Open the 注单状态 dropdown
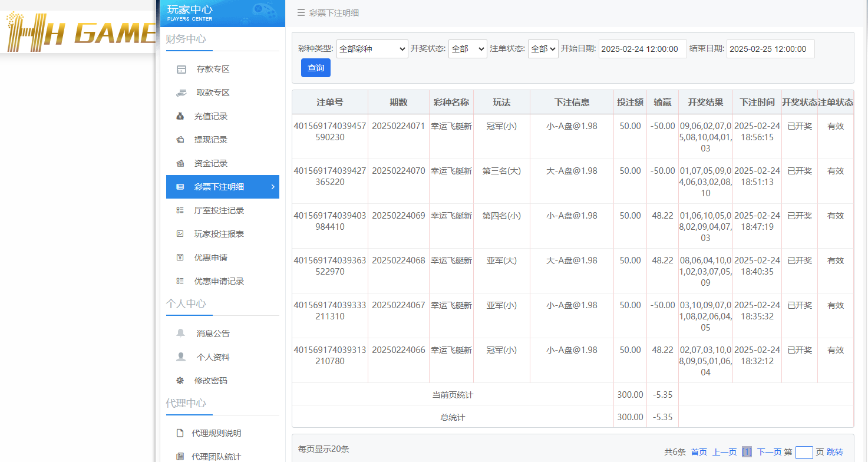 (543, 49)
